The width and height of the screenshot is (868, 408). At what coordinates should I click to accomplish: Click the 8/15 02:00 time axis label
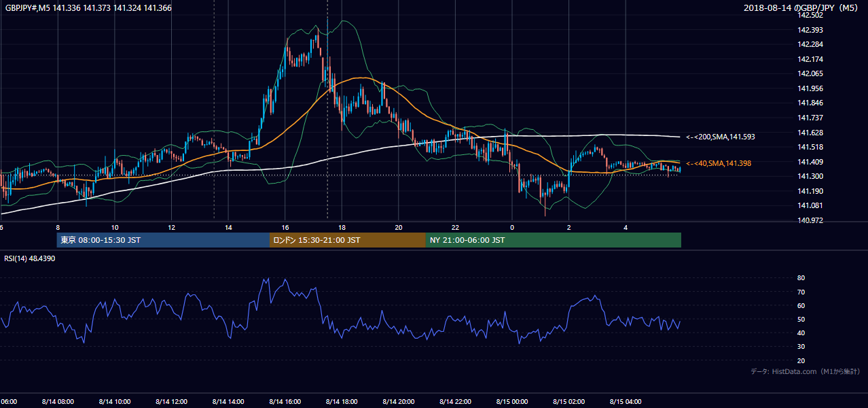click(569, 402)
